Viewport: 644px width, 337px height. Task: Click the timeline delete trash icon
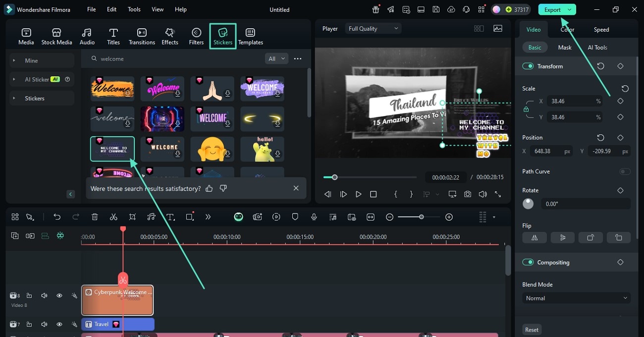click(95, 217)
